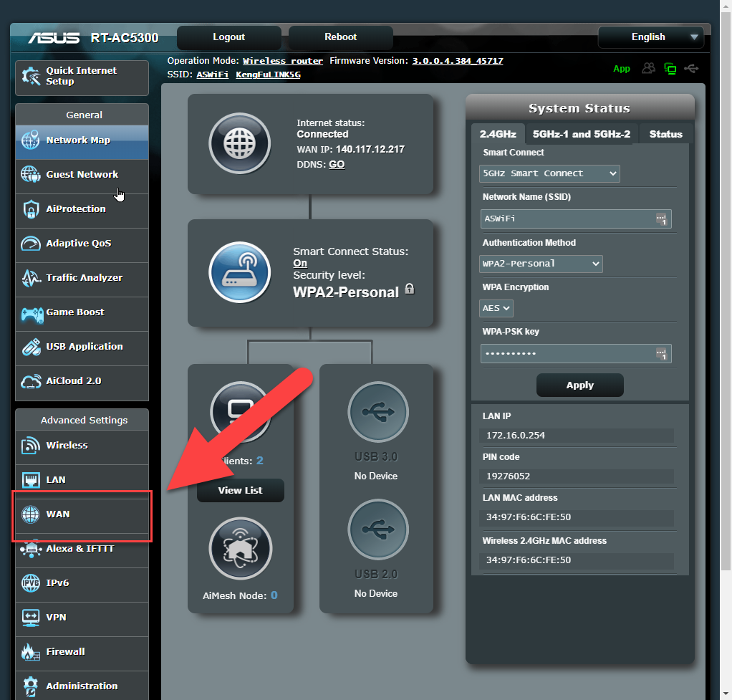This screenshot has width=732, height=700.
Task: Click the USB status icon in header
Action: point(691,69)
